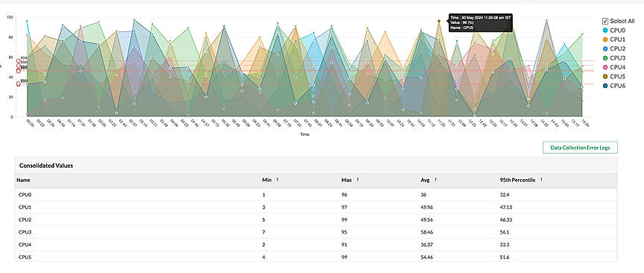Click the Max value 97 for CPU1
Viewport: 644px width, 273px height.
click(x=344, y=207)
